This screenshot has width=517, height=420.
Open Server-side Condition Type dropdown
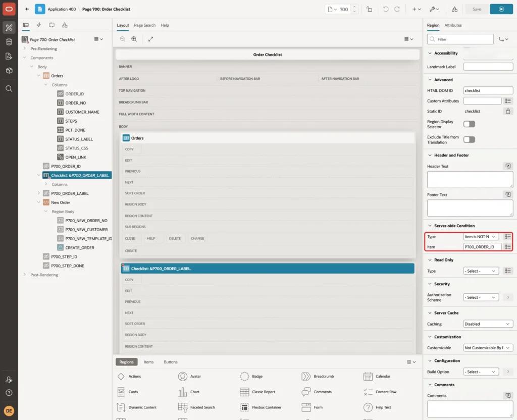(481, 236)
